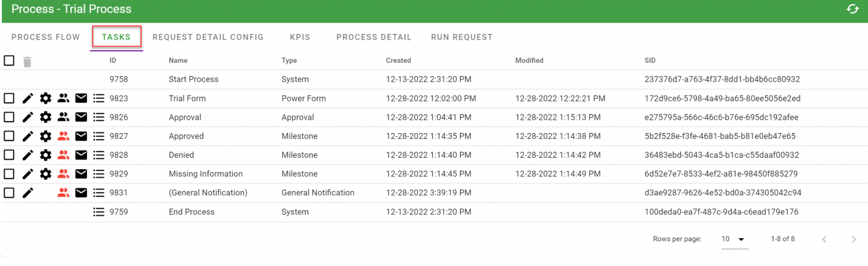Click the trash delete icon in header row
This screenshot has height=266, width=868.
click(27, 61)
